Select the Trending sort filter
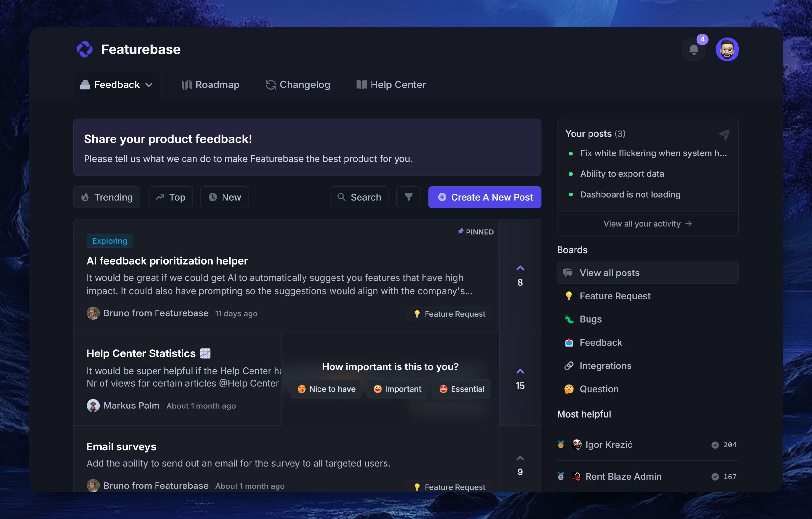The height and width of the screenshot is (519, 812). [x=106, y=197]
